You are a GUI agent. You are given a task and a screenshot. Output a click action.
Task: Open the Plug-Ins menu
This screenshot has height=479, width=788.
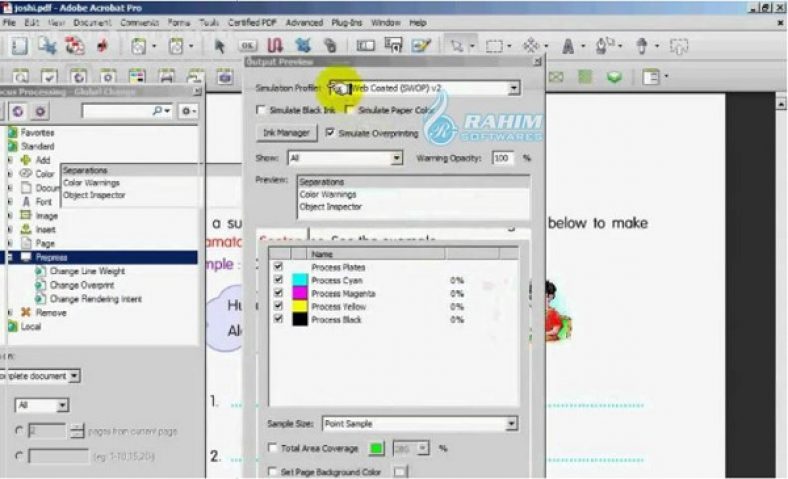click(x=347, y=23)
